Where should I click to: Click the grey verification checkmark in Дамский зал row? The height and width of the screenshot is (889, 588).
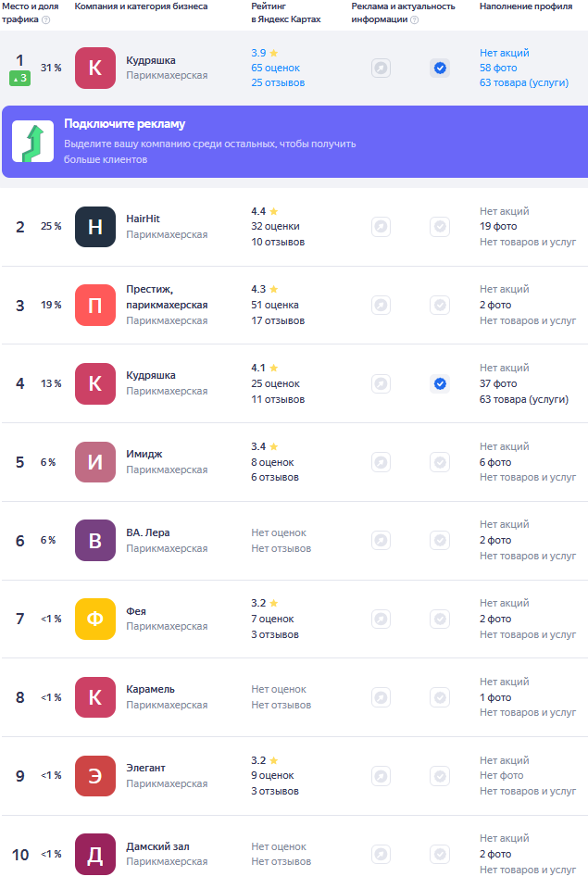click(x=440, y=855)
